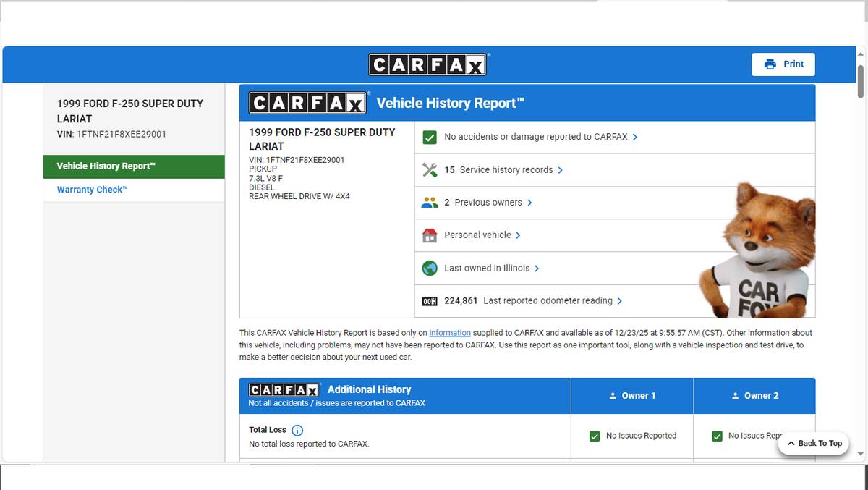The width and height of the screenshot is (868, 490).
Task: Click the previous owners people icon
Action: point(430,203)
